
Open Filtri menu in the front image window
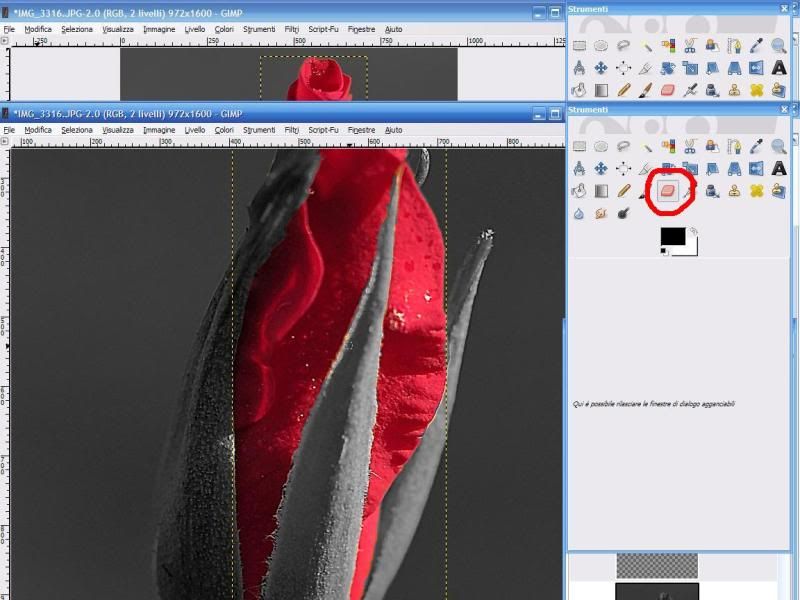click(292, 130)
